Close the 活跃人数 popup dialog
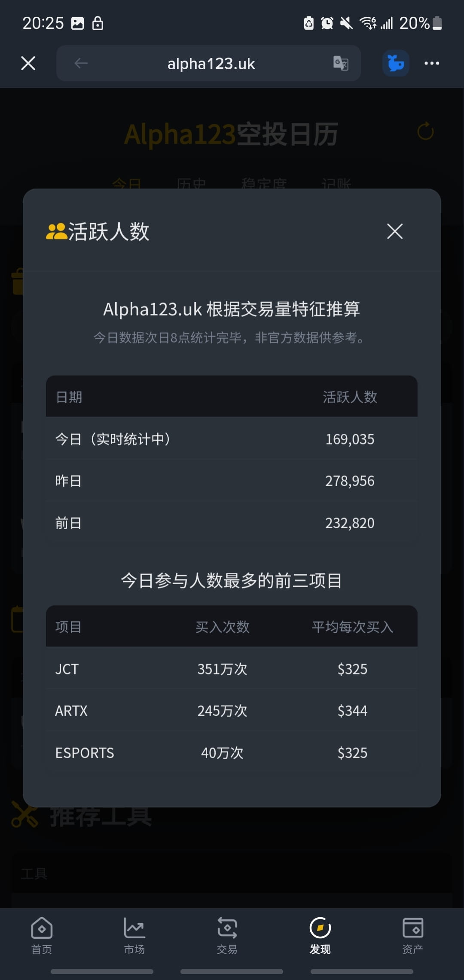The image size is (464, 980). click(394, 231)
